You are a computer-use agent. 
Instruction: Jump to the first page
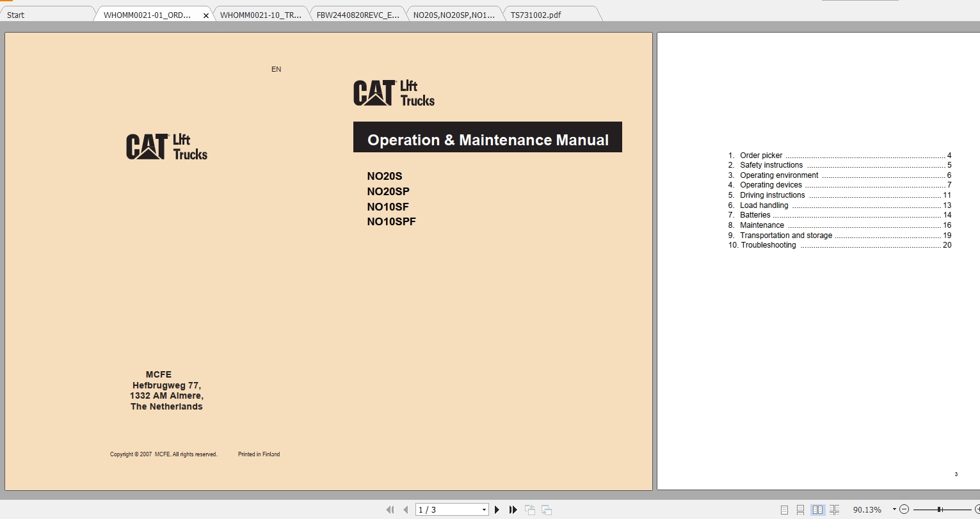[x=390, y=509]
